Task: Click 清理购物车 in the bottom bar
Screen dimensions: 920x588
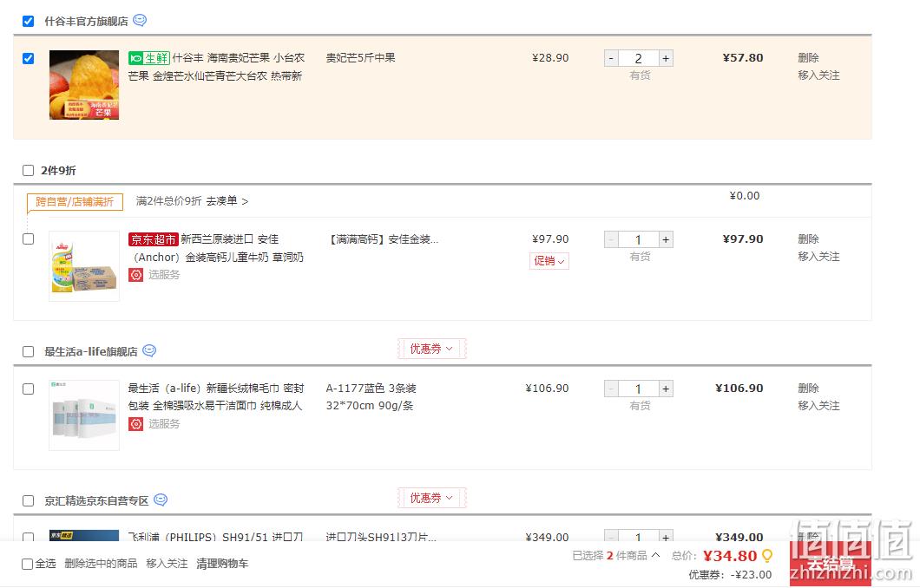Action: (222, 564)
